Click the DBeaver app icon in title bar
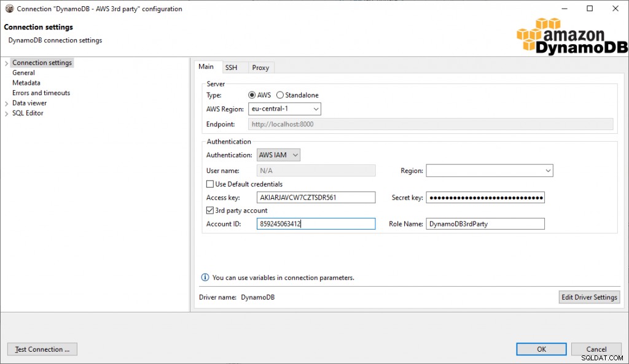Screen dimensions: 629x364 (x=9, y=9)
